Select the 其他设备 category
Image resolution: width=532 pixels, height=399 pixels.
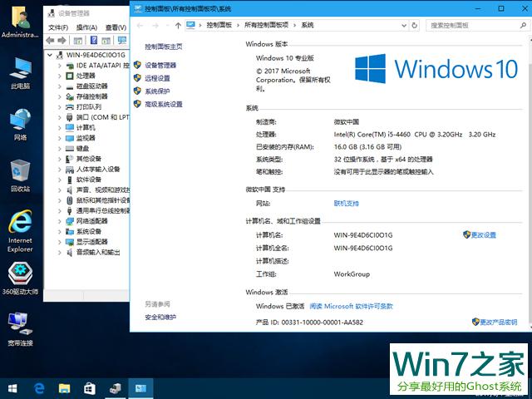[89, 159]
